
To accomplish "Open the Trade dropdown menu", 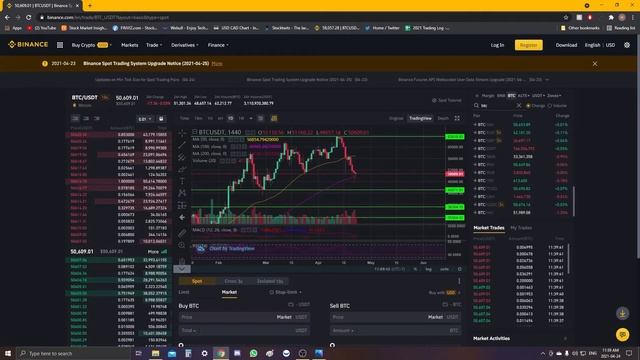I will tap(154, 45).
